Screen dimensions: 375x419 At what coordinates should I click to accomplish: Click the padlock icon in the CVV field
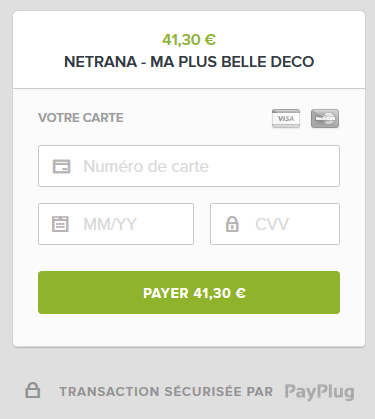click(232, 224)
